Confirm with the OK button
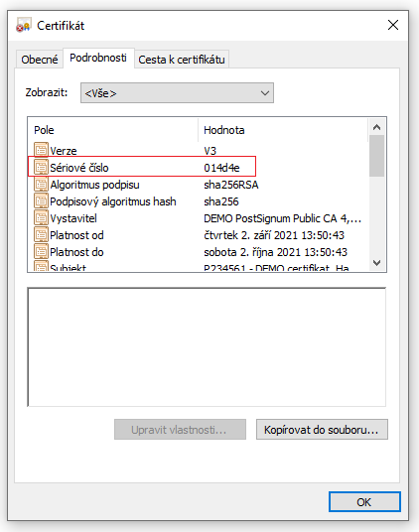The image size is (419, 532). tap(364, 502)
